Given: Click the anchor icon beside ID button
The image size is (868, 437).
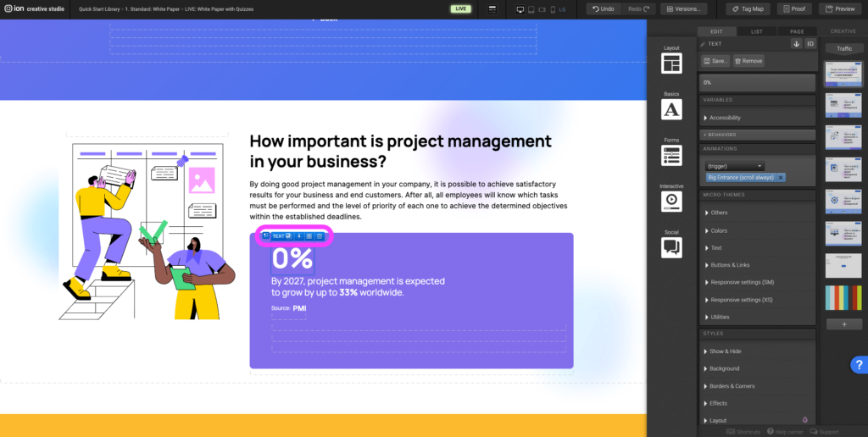Looking at the screenshot, I should click(796, 43).
